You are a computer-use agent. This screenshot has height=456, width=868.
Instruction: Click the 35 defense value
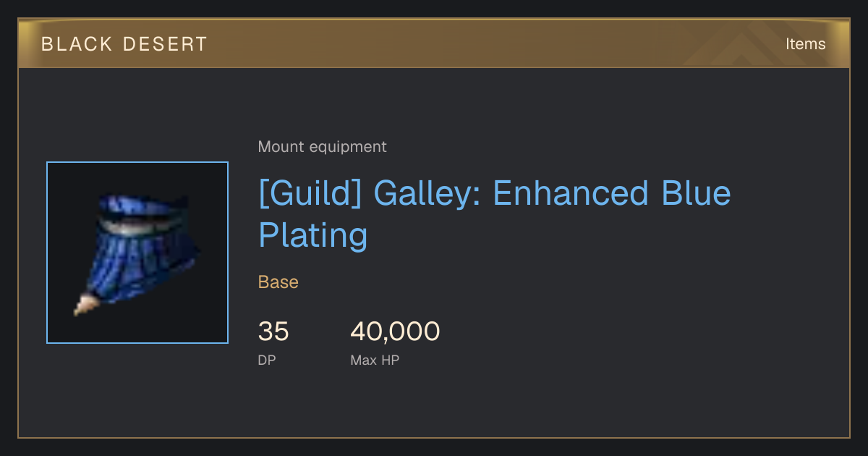tap(273, 332)
